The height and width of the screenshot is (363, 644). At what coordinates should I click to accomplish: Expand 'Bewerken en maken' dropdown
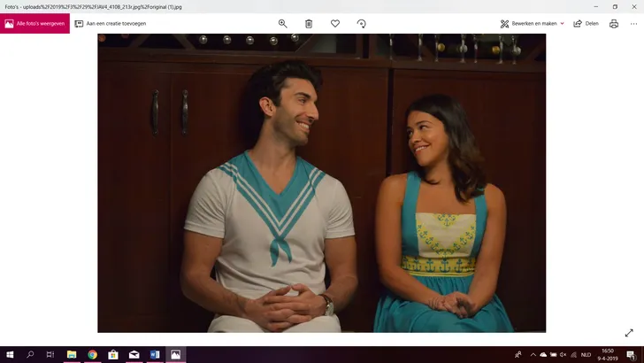pos(533,23)
